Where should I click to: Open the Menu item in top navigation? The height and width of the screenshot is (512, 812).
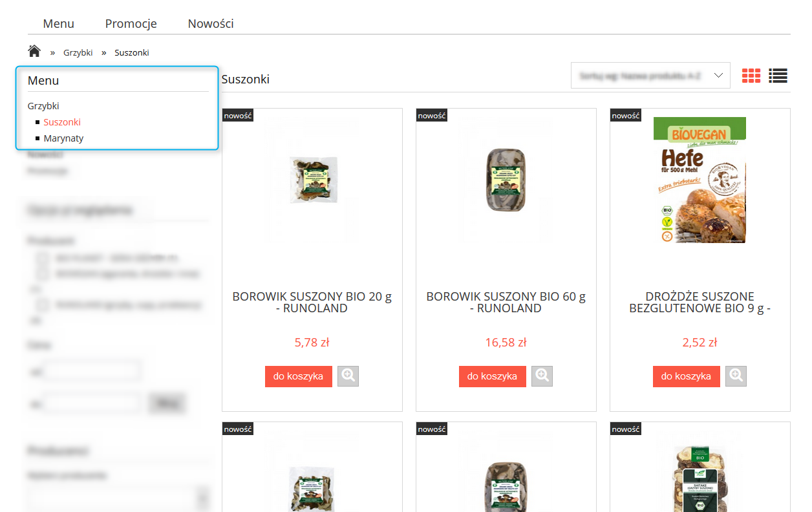[59, 24]
